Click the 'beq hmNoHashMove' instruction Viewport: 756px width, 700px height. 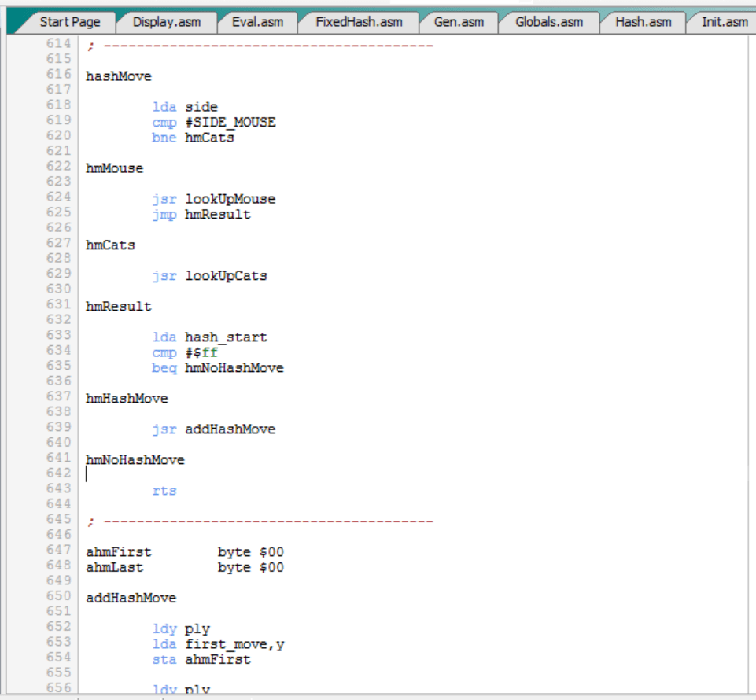[217, 368]
